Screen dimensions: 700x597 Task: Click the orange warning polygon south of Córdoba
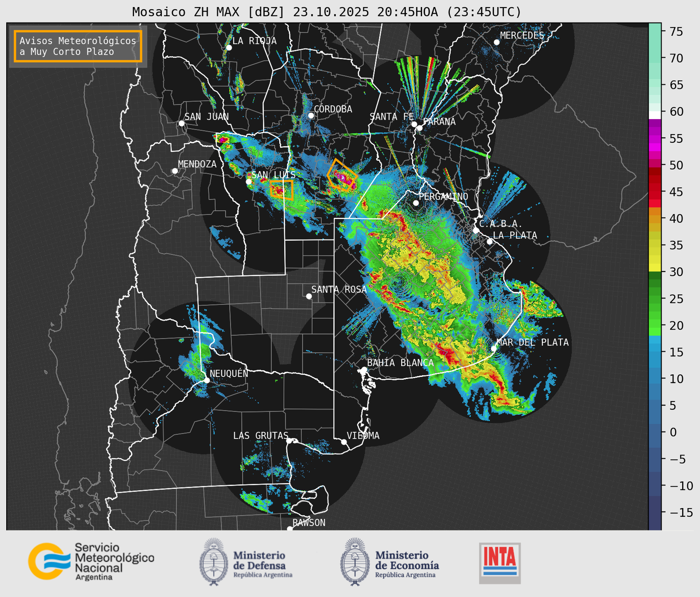point(341,176)
